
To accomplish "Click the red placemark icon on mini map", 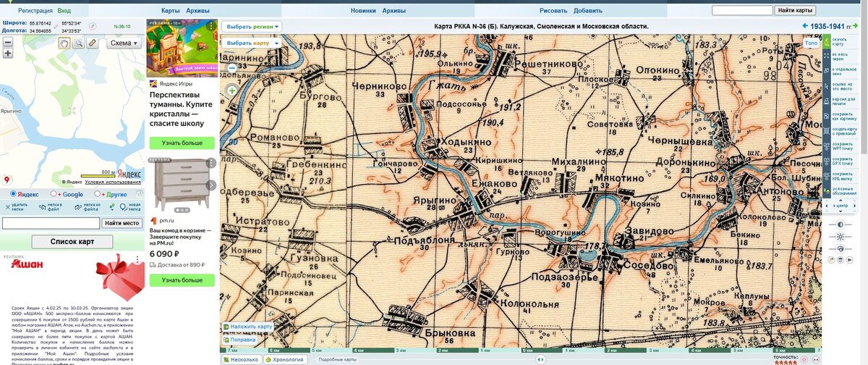I will coord(7,180).
